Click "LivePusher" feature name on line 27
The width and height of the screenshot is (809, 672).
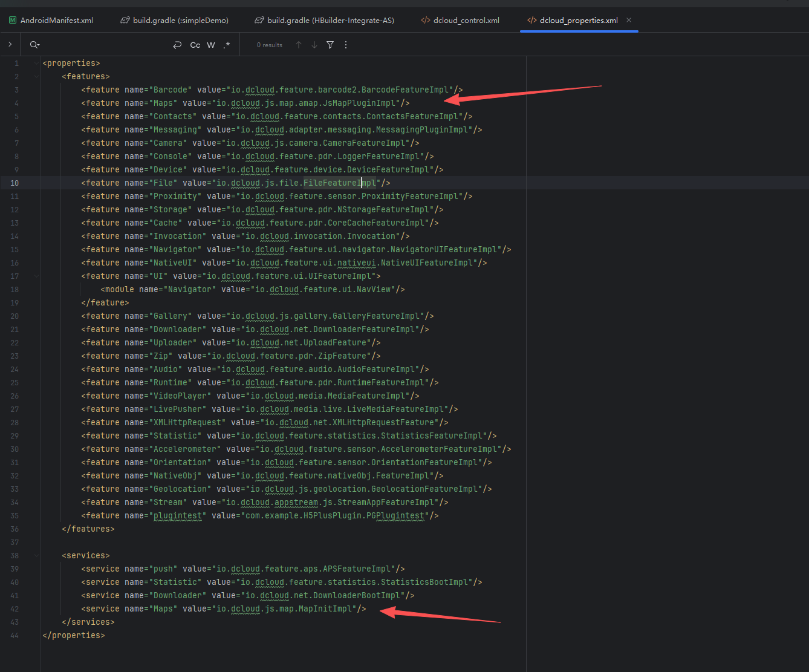click(x=178, y=409)
